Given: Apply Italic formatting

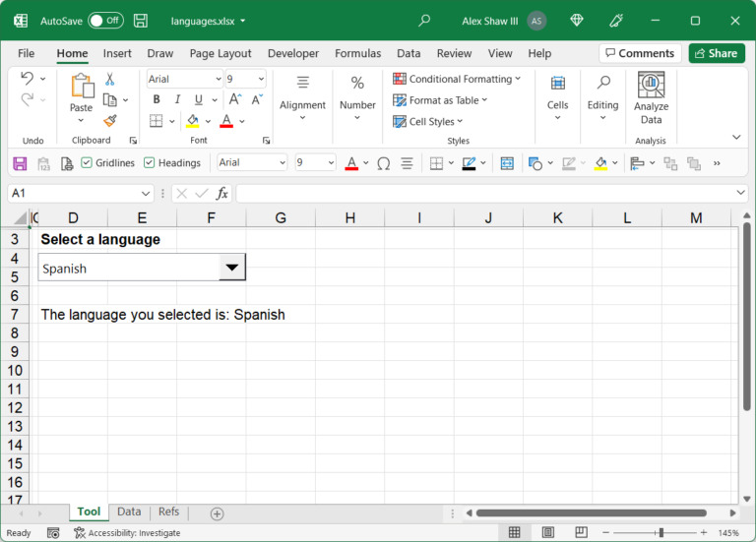Looking at the screenshot, I should coord(177,99).
